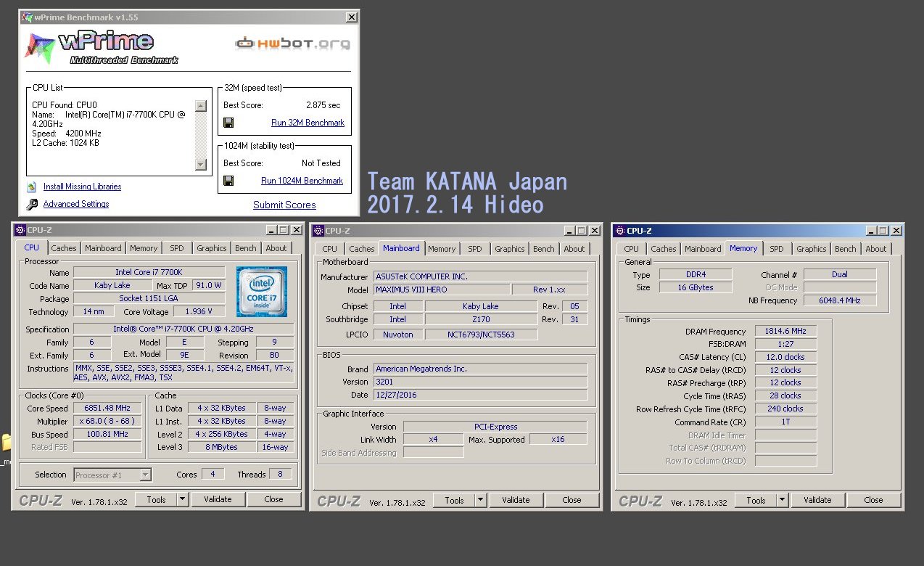Click the wPrime Multithreaded Benchmark logo
This screenshot has height=566, width=924.
[x=102, y=48]
